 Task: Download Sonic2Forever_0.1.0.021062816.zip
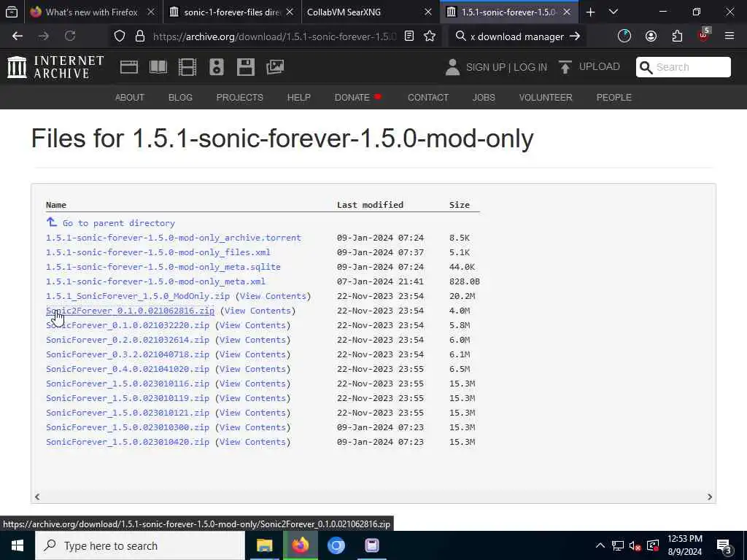(130, 311)
